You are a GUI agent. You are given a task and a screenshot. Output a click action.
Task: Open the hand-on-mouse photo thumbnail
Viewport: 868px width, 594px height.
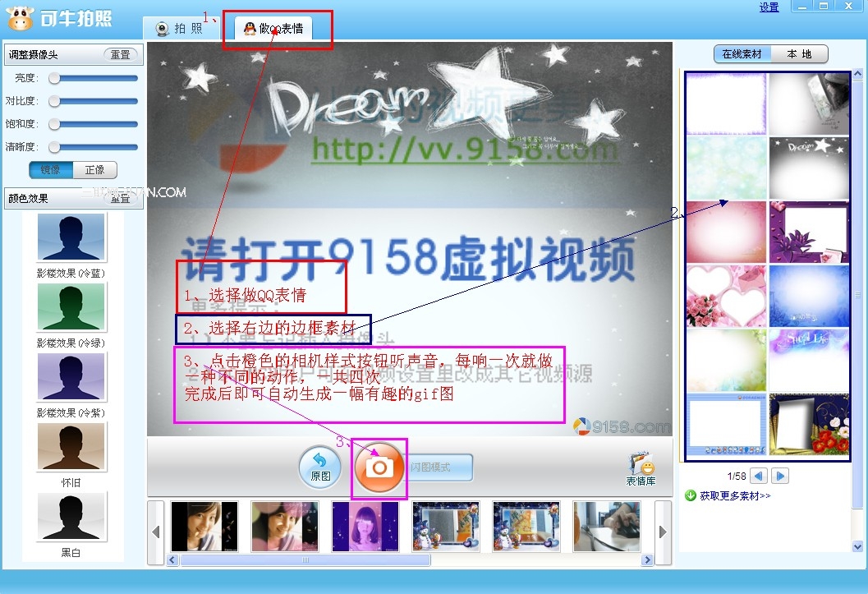607,527
